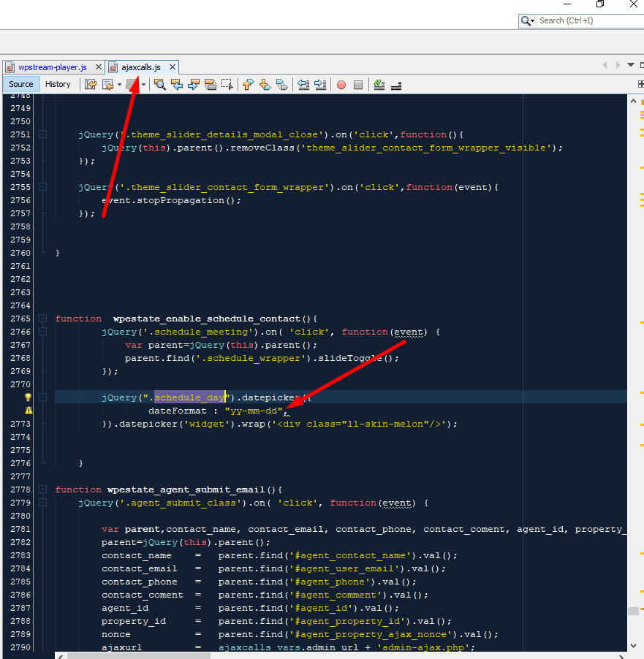Switch the editor to Source view
Screen dimensions: 644x659
pyautogui.click(x=21, y=84)
